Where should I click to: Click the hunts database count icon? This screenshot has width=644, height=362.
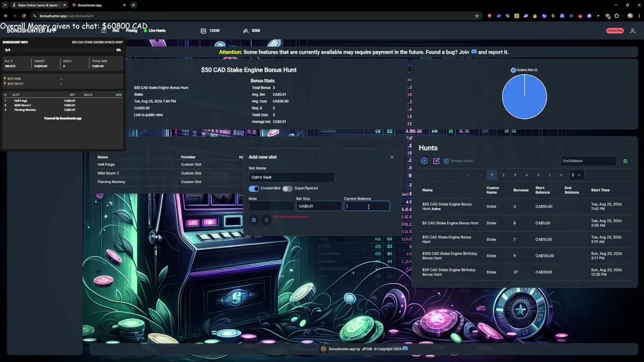coord(203,31)
